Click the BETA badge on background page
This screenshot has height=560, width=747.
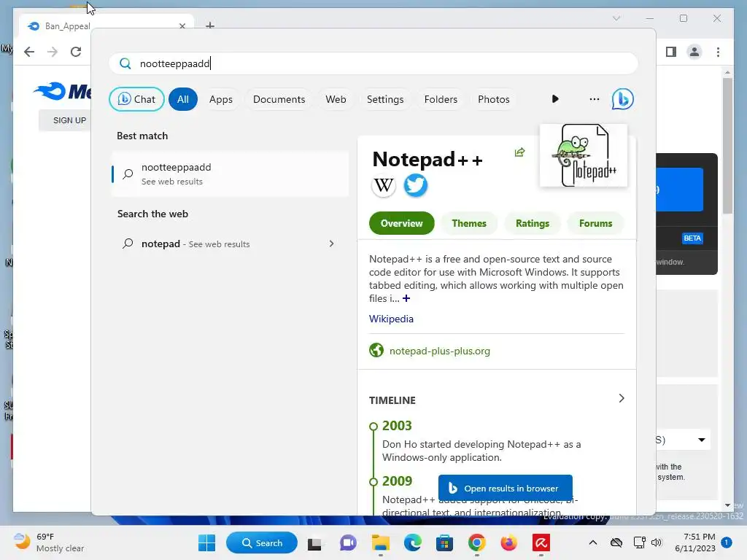(x=692, y=238)
